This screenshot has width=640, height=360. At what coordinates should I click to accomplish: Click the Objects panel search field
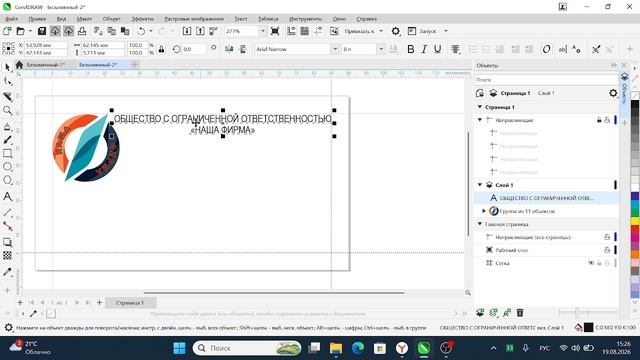pyautogui.click(x=546, y=80)
